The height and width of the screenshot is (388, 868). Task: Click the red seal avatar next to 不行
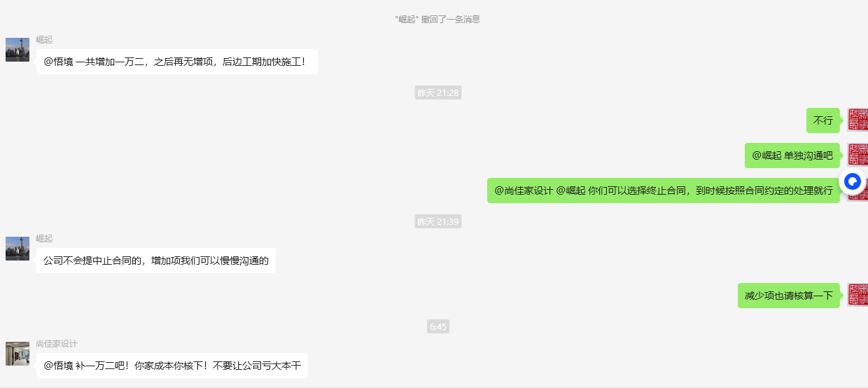(x=857, y=120)
